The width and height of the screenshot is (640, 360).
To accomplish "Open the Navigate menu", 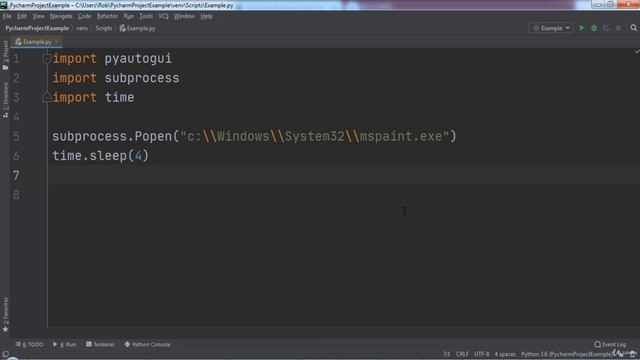I will pyautogui.click(x=61, y=16).
